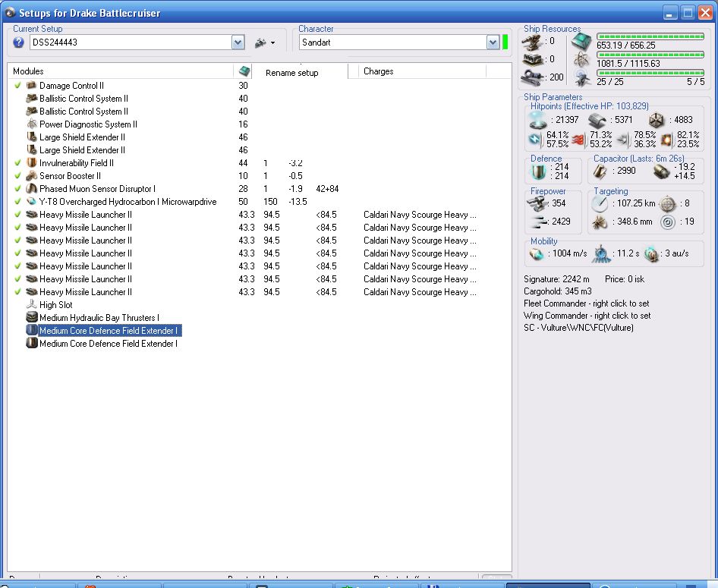Click the powergrid bar 1081.5 / 1115.63

(650, 55)
